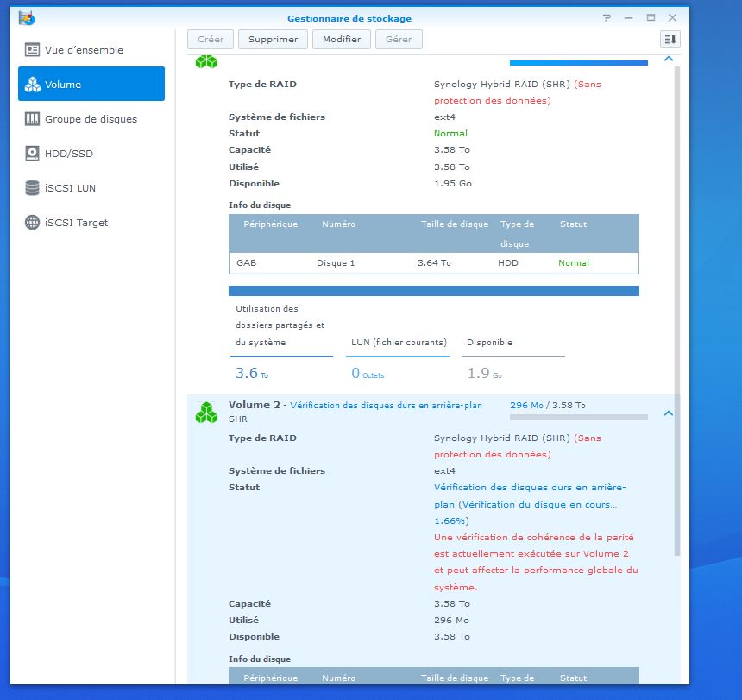Collapse the first volume details chevron
The width and height of the screenshot is (742, 700).
[669, 60]
